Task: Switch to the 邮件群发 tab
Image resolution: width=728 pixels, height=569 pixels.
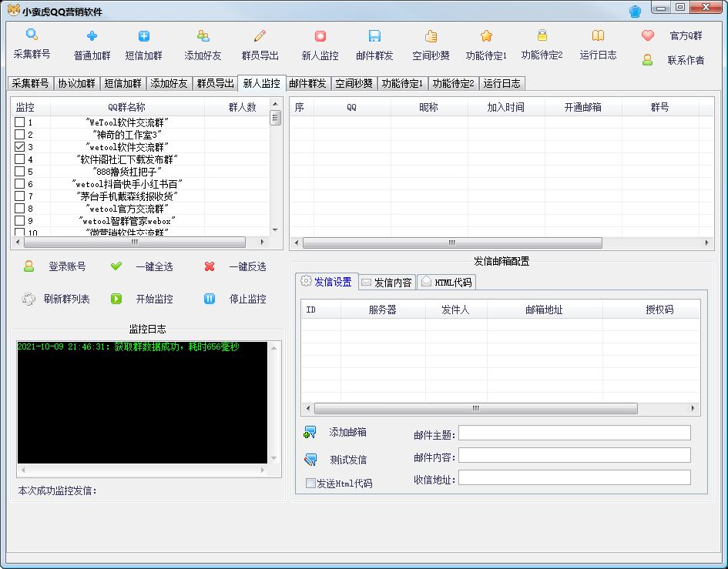Action: click(307, 83)
